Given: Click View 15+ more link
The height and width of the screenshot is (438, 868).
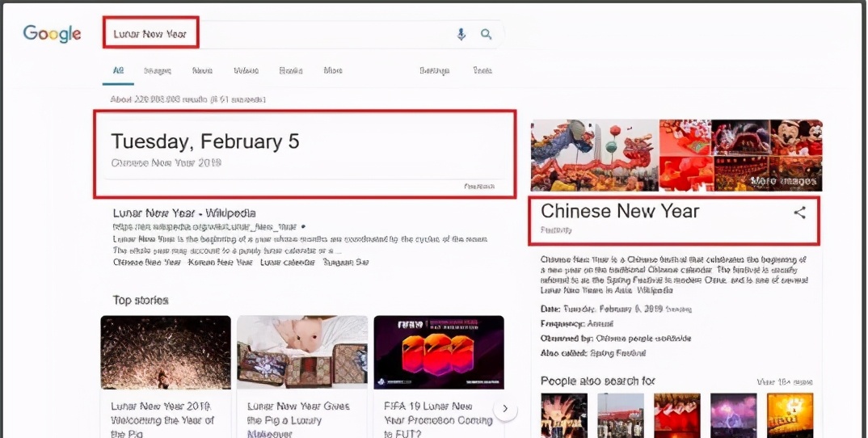Looking at the screenshot, I should pos(784,381).
